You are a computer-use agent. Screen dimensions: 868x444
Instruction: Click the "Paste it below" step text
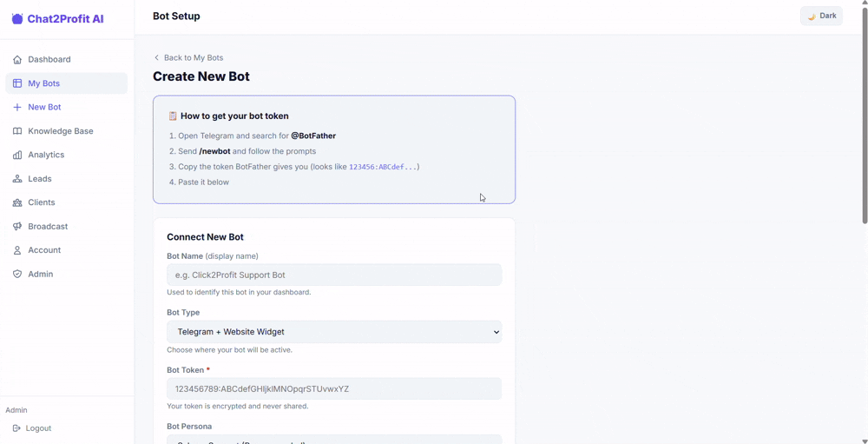click(x=203, y=182)
